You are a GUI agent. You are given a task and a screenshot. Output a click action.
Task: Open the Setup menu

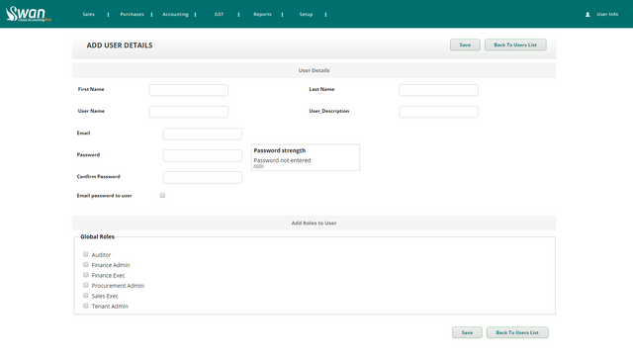coord(306,14)
